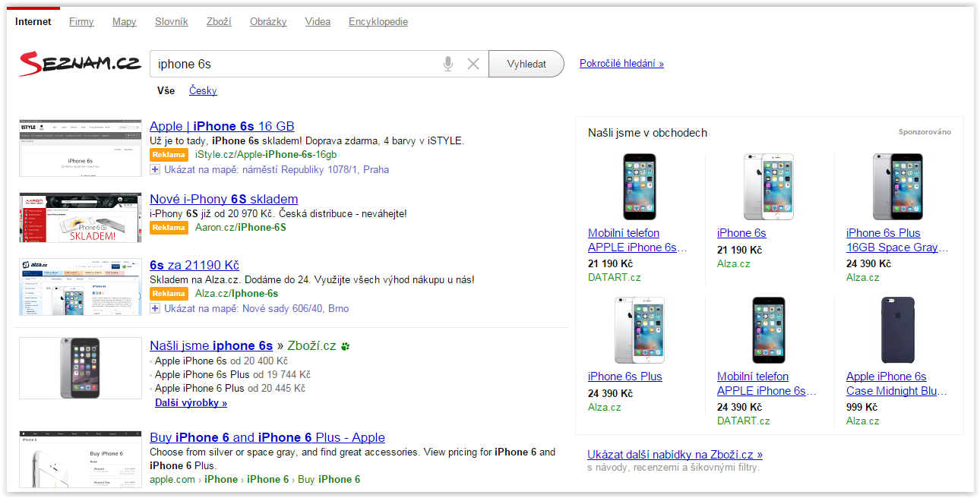980x498 pixels.
Task: Switch to the Slovník tab
Action: pyautogui.click(x=171, y=21)
